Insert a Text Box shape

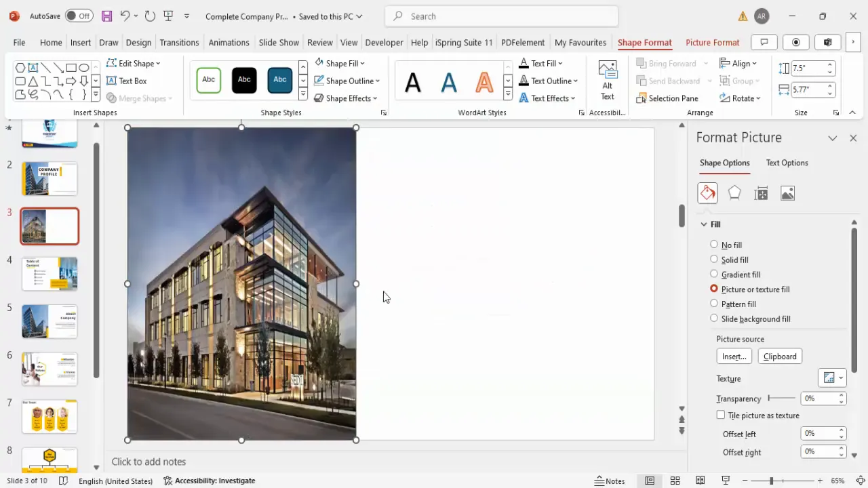127,81
